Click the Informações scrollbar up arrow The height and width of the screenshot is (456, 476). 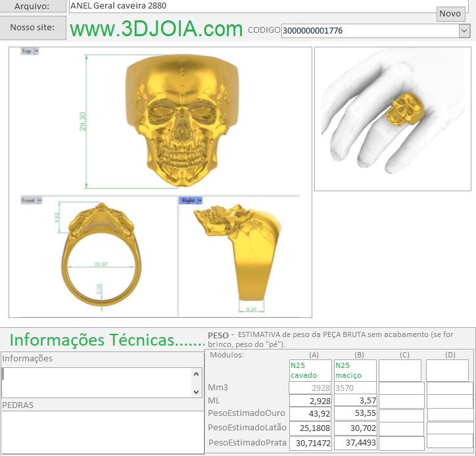196,374
